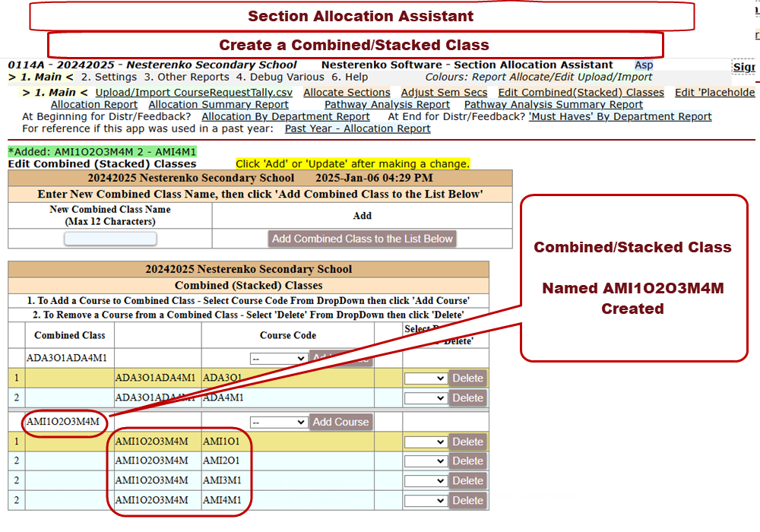The image size is (760, 532).
Task: Open course code dropdown for AMI1O2O3M4M
Action: (x=278, y=423)
